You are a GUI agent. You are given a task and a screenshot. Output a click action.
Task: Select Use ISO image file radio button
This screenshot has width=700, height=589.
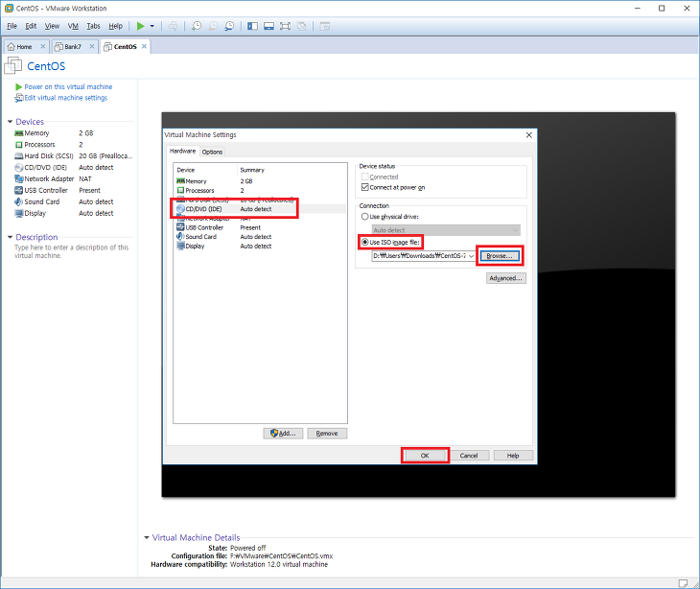coord(364,242)
